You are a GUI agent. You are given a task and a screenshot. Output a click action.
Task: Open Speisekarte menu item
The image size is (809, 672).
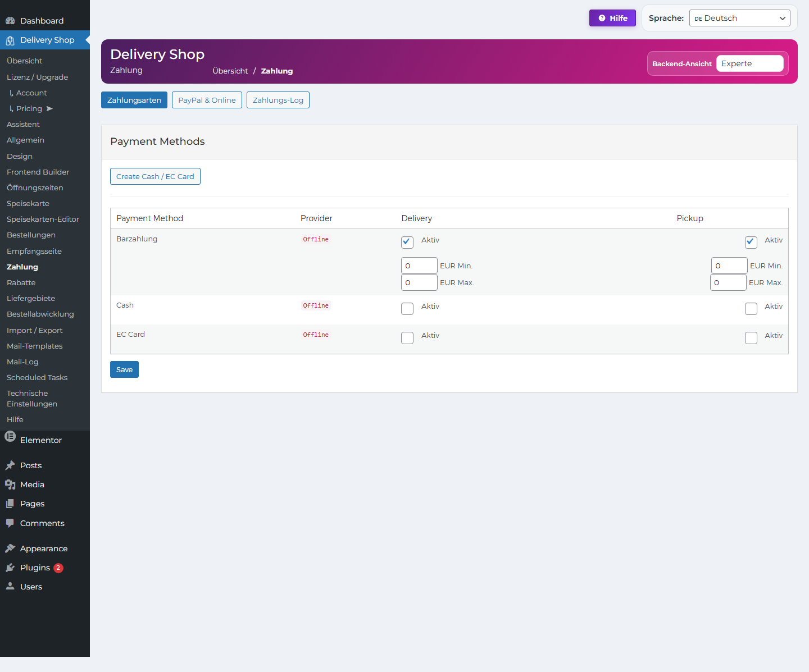(x=28, y=203)
